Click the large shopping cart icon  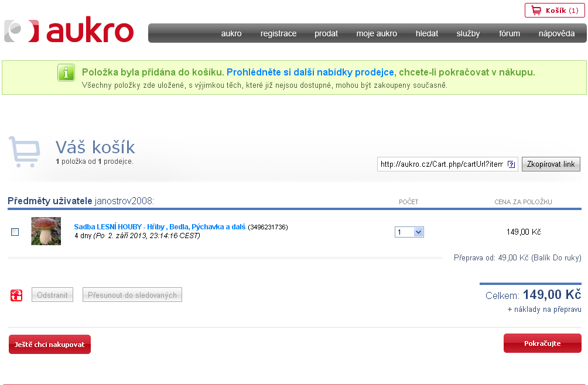click(x=25, y=152)
